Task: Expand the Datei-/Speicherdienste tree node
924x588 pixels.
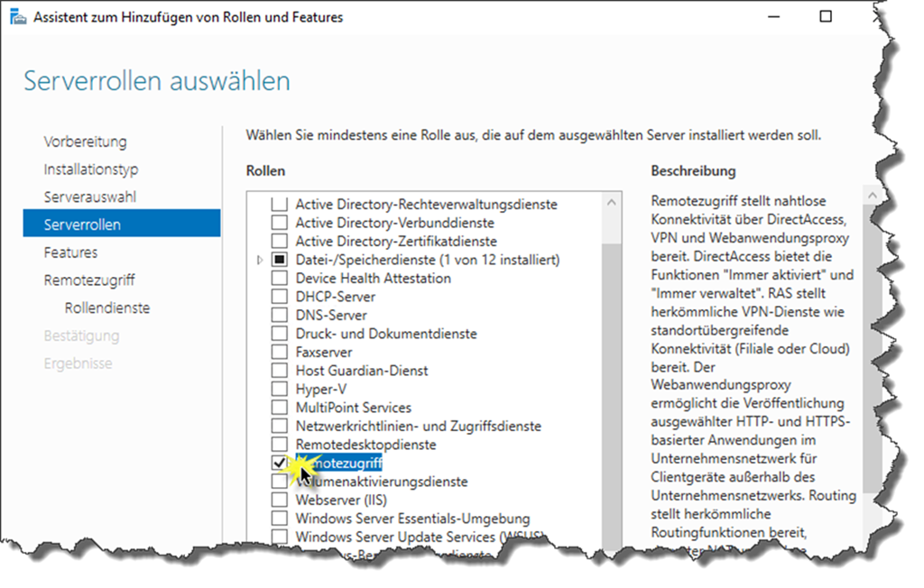Action: [260, 259]
